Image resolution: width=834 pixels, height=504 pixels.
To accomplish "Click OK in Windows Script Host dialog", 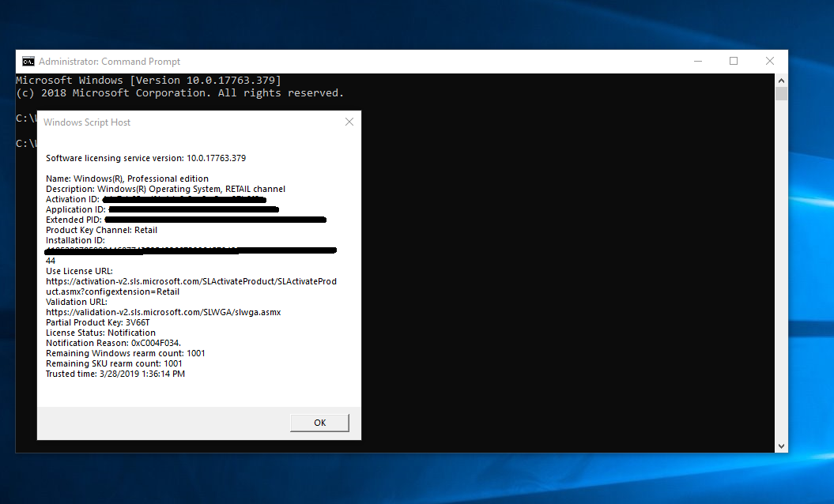I will 319,423.
